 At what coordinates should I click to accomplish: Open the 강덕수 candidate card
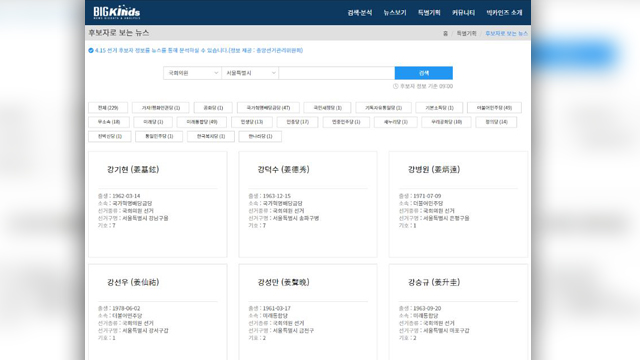click(x=308, y=204)
